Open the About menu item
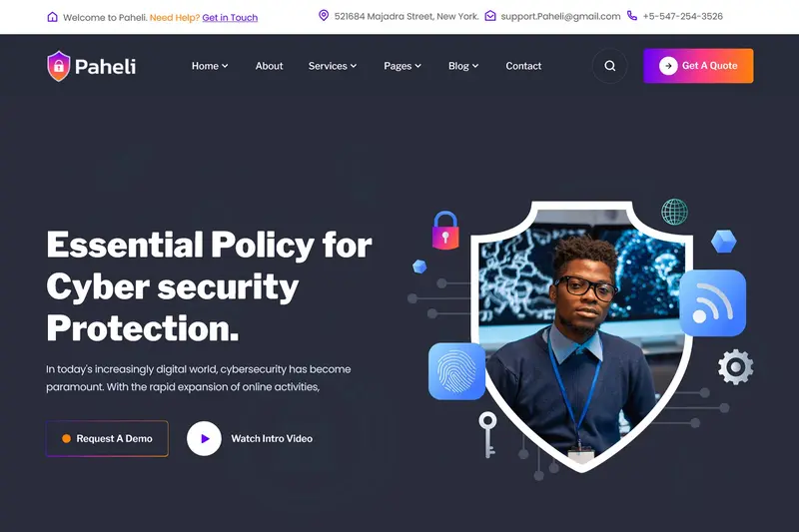 pos(269,66)
